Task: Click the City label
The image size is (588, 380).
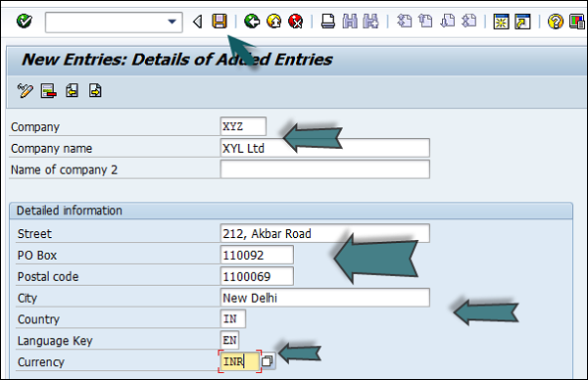Action: pos(27,299)
